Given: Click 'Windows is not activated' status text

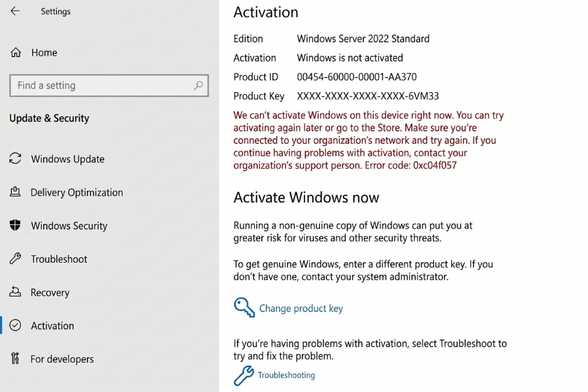Looking at the screenshot, I should 350,57.
